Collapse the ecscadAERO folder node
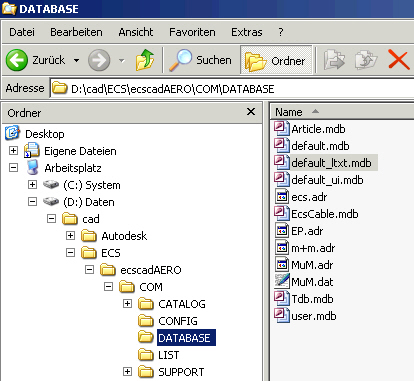414x381 pixels. click(x=89, y=269)
